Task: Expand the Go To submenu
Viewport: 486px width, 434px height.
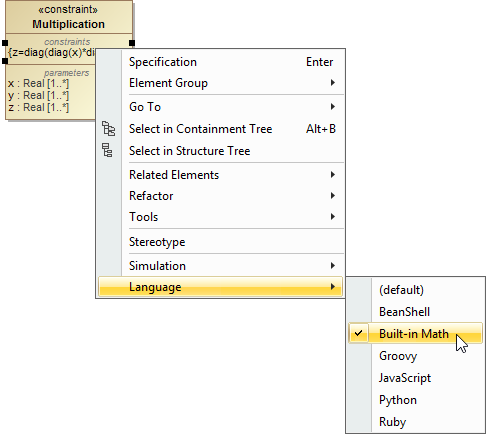Action: (x=220, y=107)
